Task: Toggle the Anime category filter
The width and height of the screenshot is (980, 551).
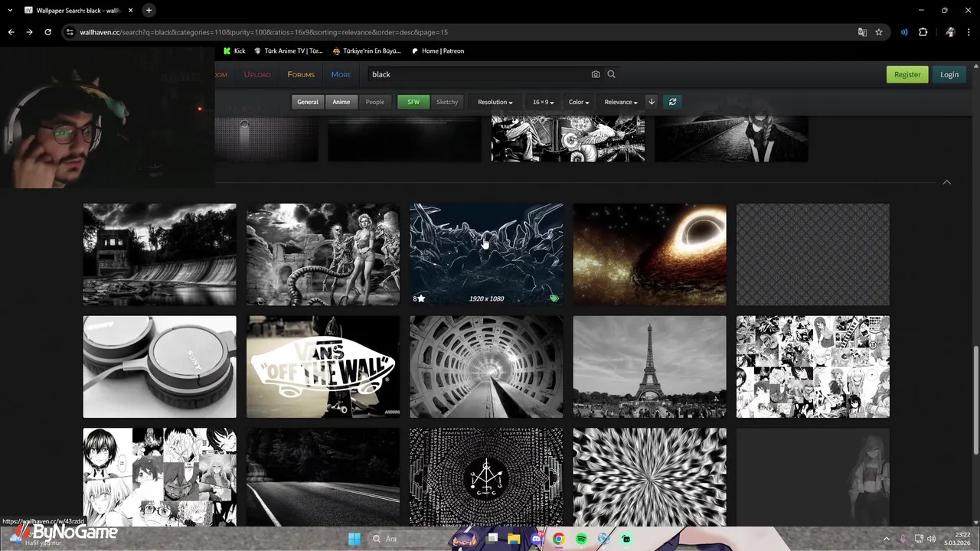Action: tap(341, 102)
